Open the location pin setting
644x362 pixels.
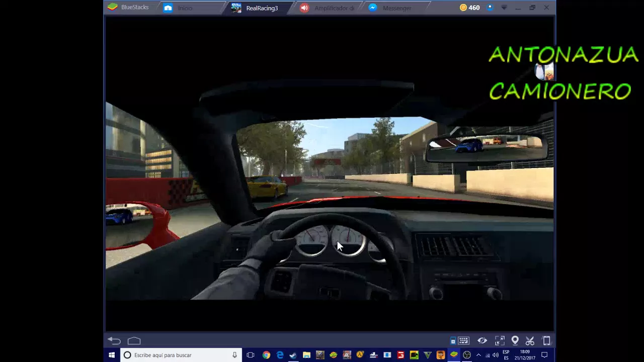(x=515, y=340)
